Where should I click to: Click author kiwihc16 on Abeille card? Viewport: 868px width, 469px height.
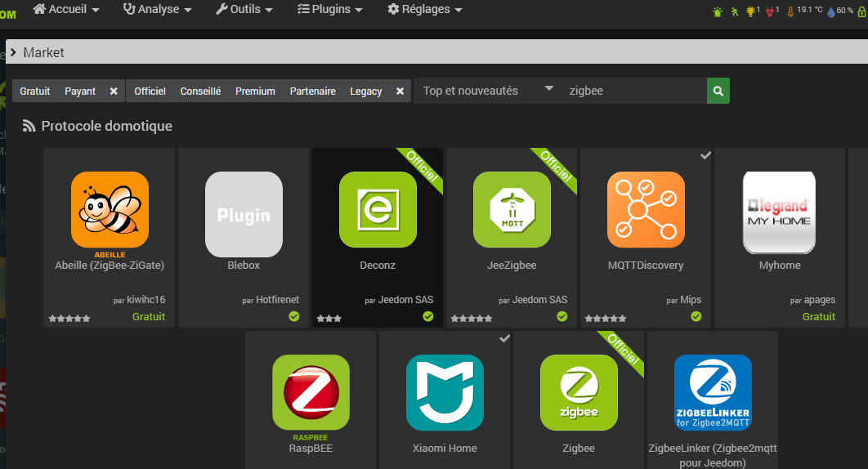[x=145, y=300]
